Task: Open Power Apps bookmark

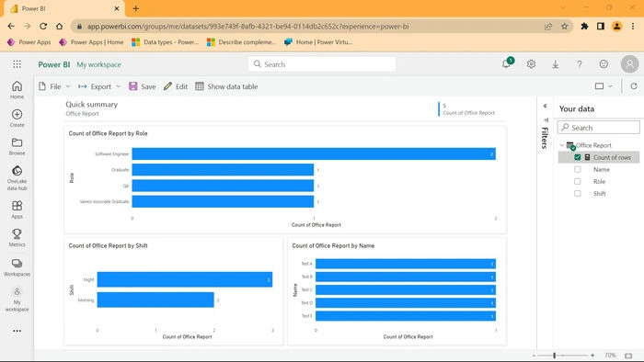Action: click(x=29, y=42)
